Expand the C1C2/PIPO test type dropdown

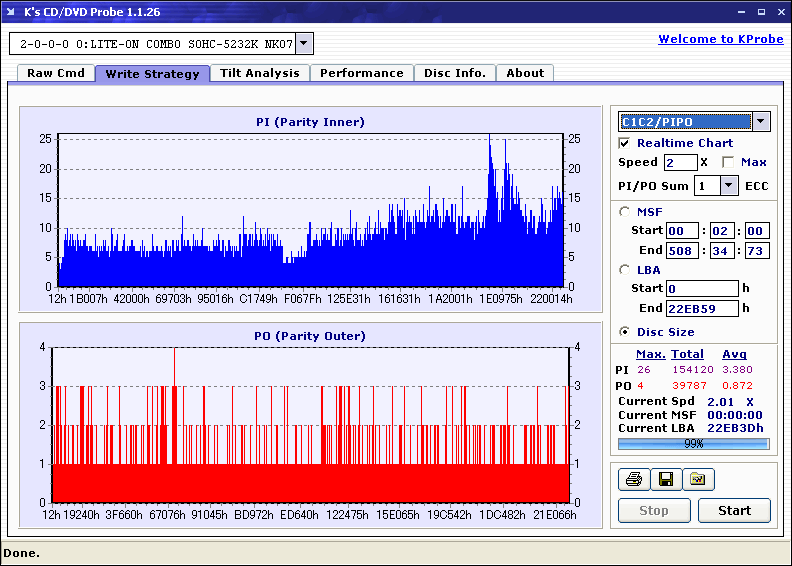[x=760, y=122]
